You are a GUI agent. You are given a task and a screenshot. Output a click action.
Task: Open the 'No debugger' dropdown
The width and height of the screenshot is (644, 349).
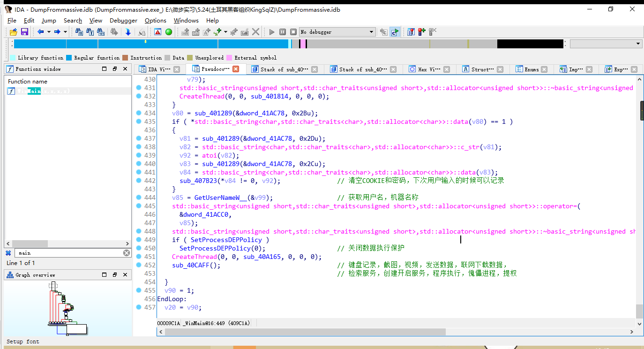point(337,32)
